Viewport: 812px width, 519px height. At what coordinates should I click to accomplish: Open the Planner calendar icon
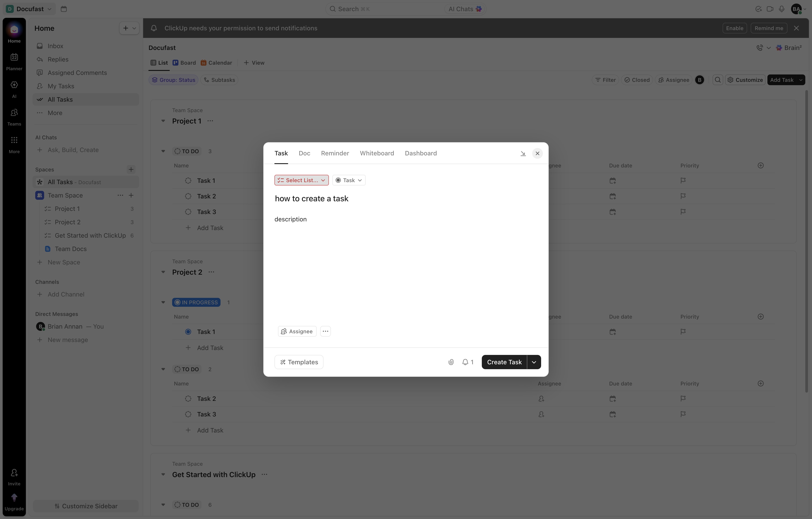tap(14, 57)
